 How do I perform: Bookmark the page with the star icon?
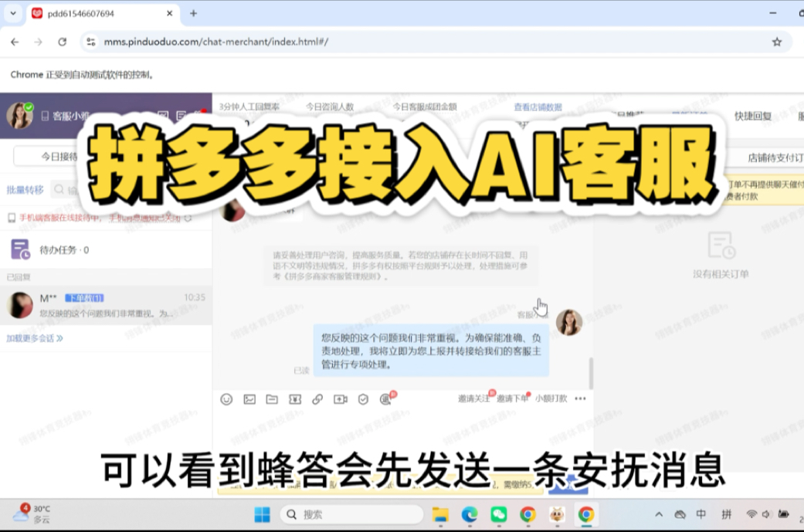[x=777, y=42]
